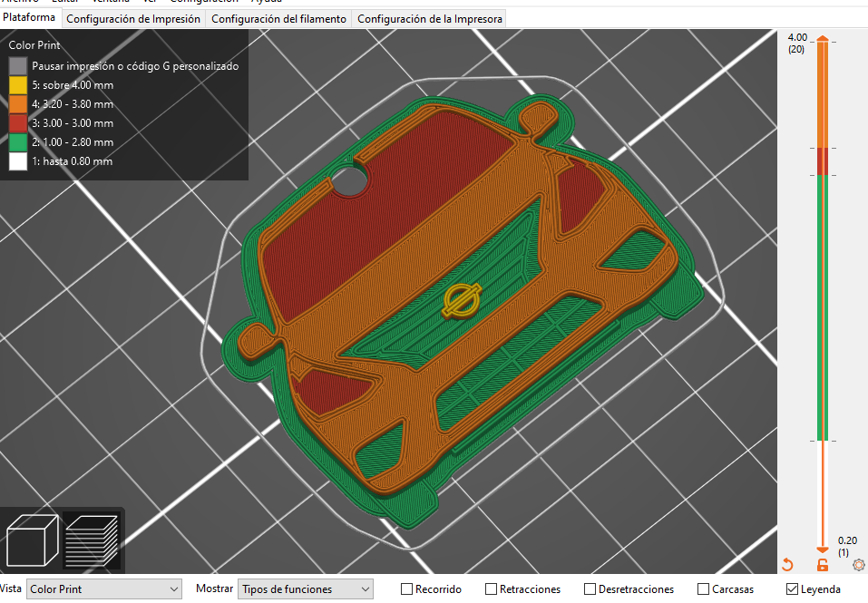Switch to layer preview with stacked layers icon
The width and height of the screenshot is (868, 603).
pos(93,540)
